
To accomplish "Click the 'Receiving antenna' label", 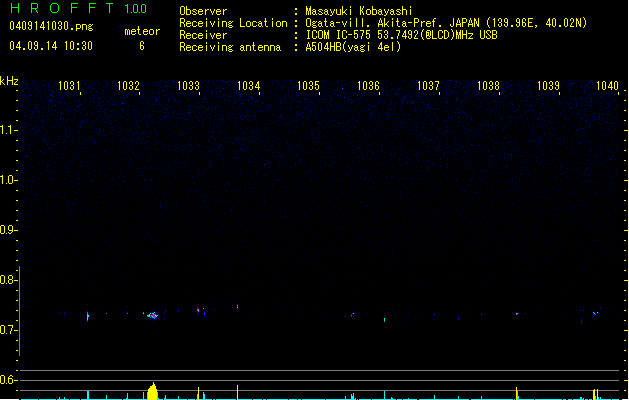I will (x=230, y=47).
